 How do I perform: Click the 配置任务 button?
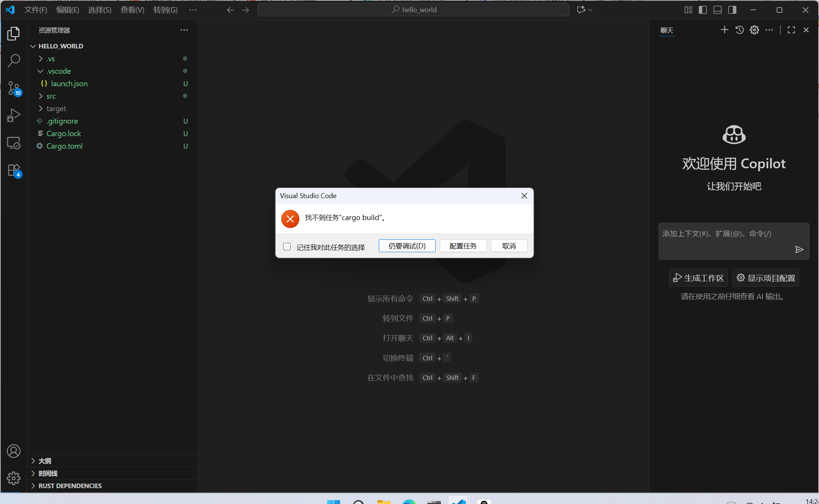click(x=463, y=246)
